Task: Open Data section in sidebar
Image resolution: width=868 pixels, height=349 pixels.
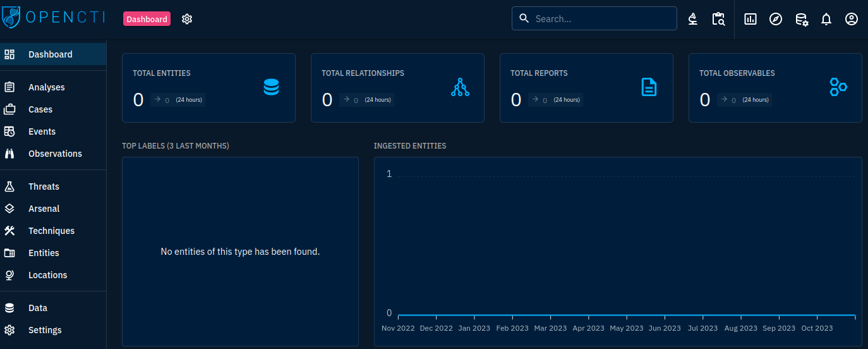Action: (x=38, y=308)
